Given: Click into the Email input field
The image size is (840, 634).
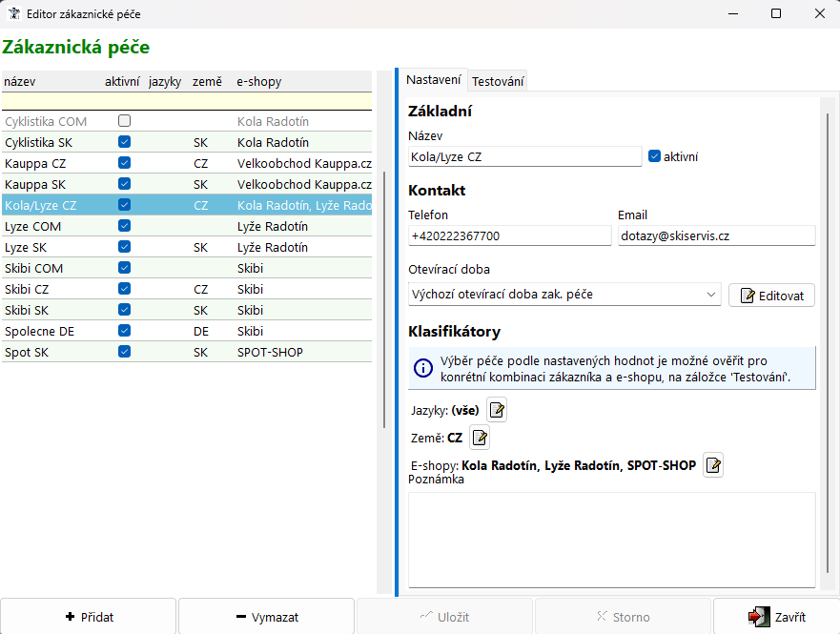Looking at the screenshot, I should click(x=717, y=236).
